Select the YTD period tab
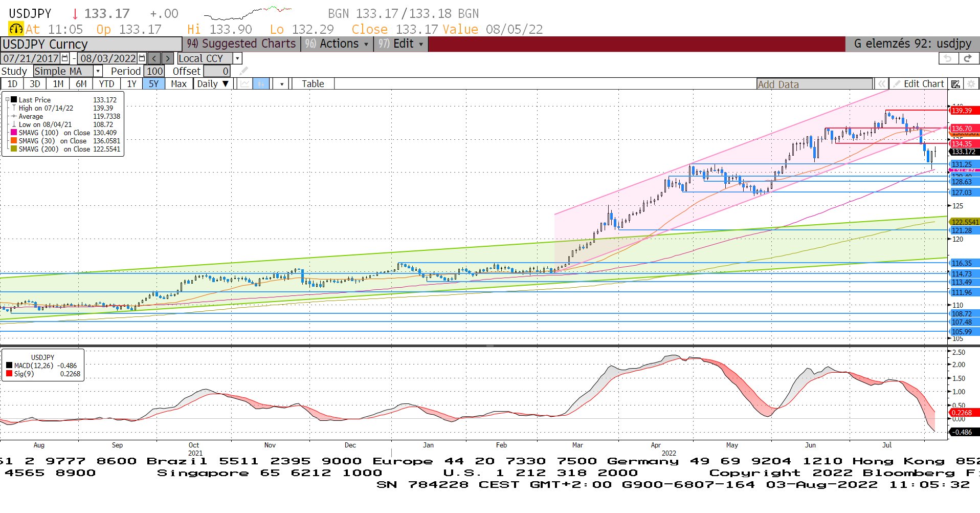The height and width of the screenshot is (513, 980). (x=106, y=84)
